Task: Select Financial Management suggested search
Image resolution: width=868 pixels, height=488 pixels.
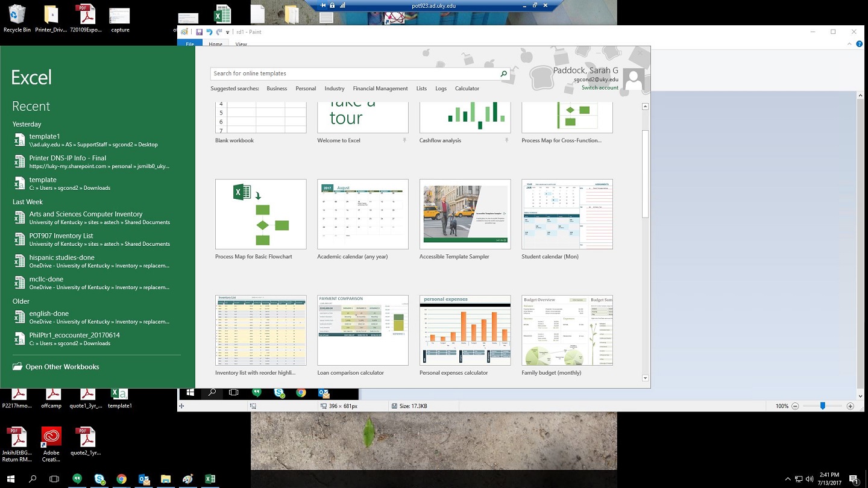Action: (380, 89)
